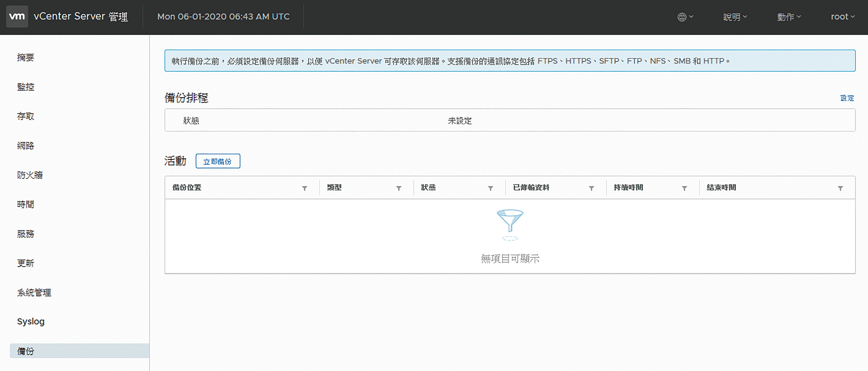Open the 動作 actions dropdown

pyautogui.click(x=789, y=17)
